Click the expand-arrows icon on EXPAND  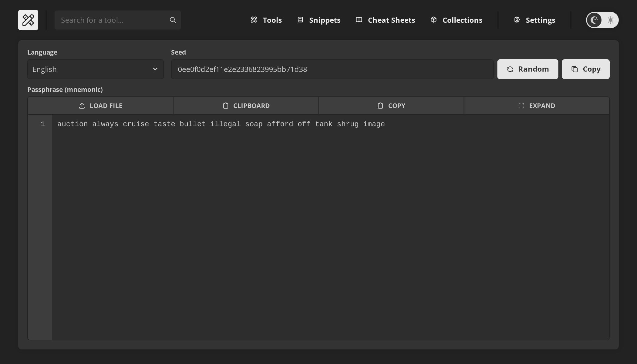(521, 106)
